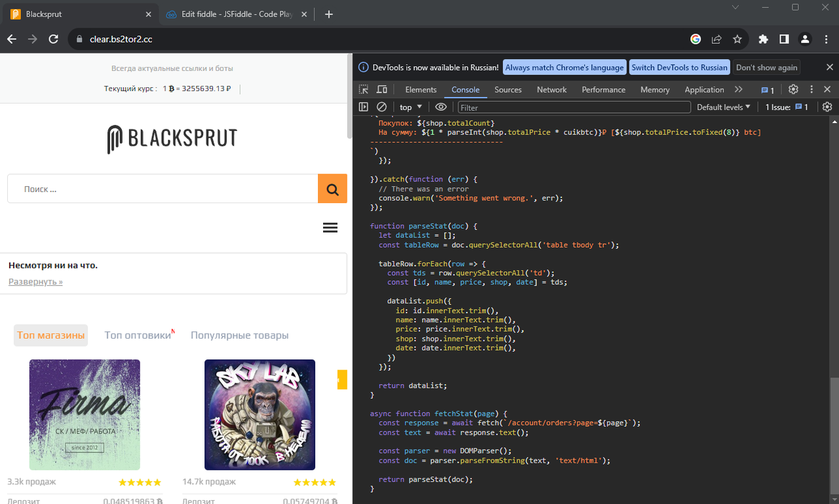This screenshot has height=504, width=839.
Task: Open the Chrome profile avatar
Action: point(806,39)
